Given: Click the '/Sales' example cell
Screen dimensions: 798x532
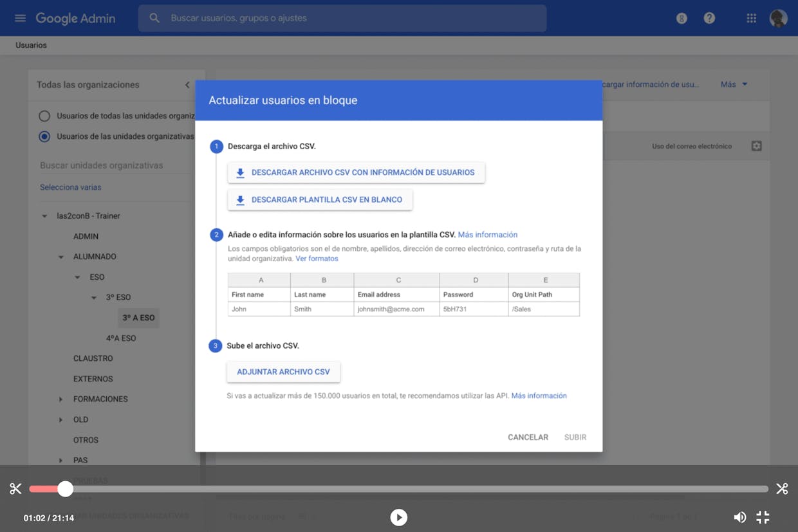Looking at the screenshot, I should pos(544,309).
